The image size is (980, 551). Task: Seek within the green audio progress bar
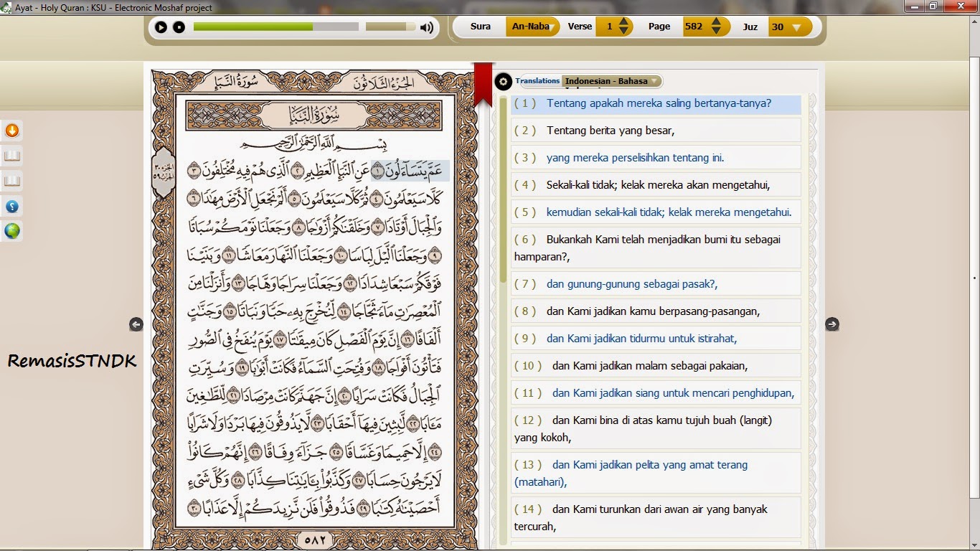point(275,27)
